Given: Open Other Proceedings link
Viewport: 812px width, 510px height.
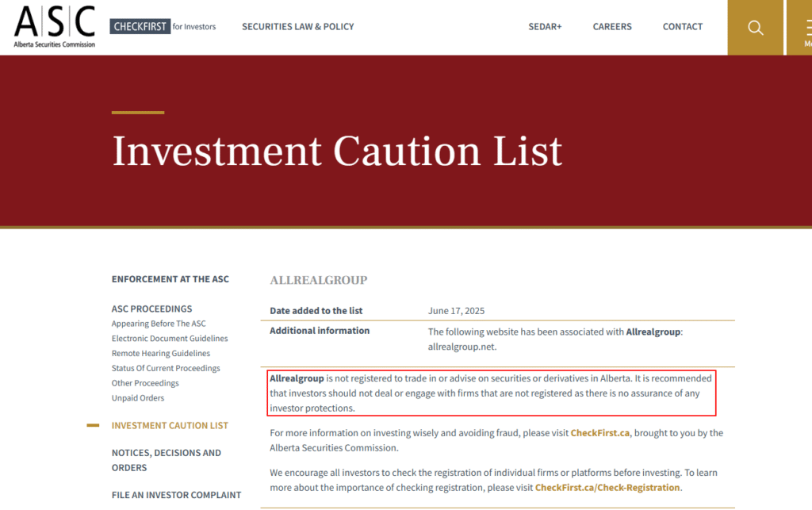Looking at the screenshot, I should pyautogui.click(x=145, y=383).
